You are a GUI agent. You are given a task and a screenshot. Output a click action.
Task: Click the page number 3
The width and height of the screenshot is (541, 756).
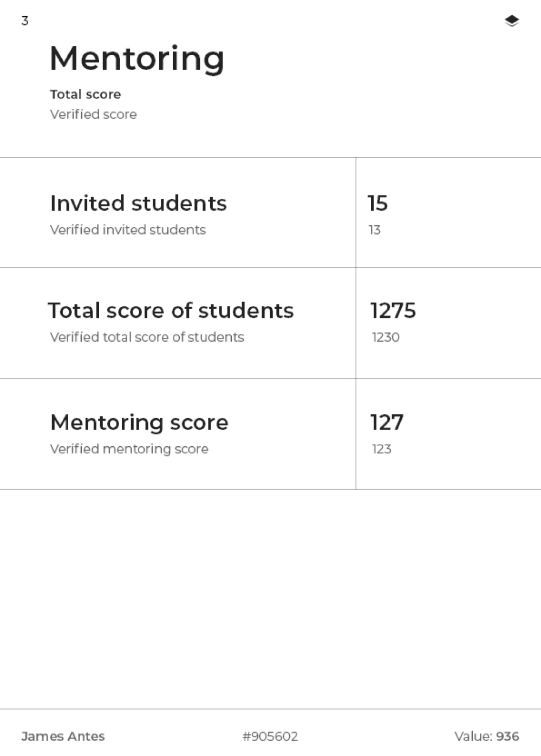pyautogui.click(x=25, y=21)
